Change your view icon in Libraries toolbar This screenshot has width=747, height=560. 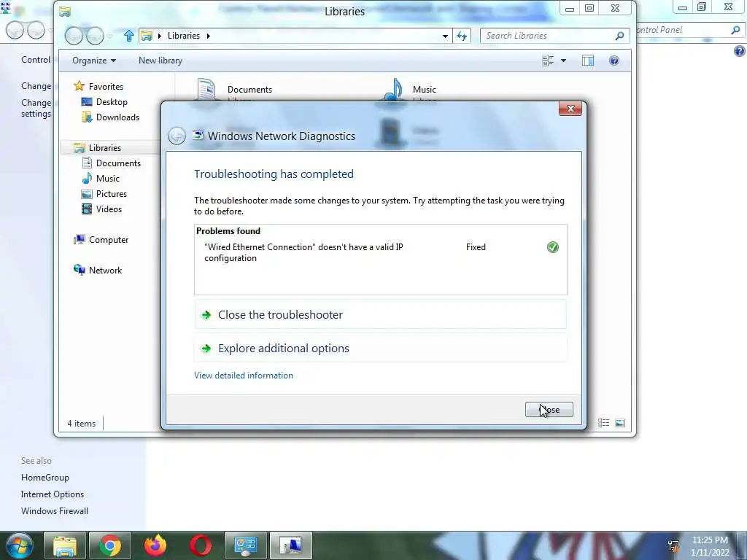548,61
